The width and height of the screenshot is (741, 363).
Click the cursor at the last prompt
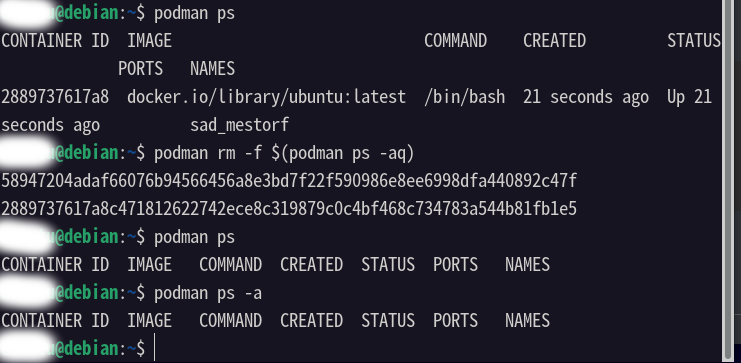pos(154,349)
